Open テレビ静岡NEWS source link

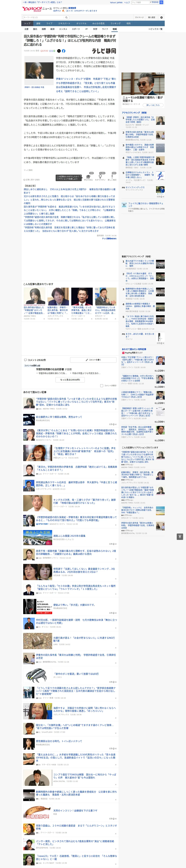coord(109,239)
